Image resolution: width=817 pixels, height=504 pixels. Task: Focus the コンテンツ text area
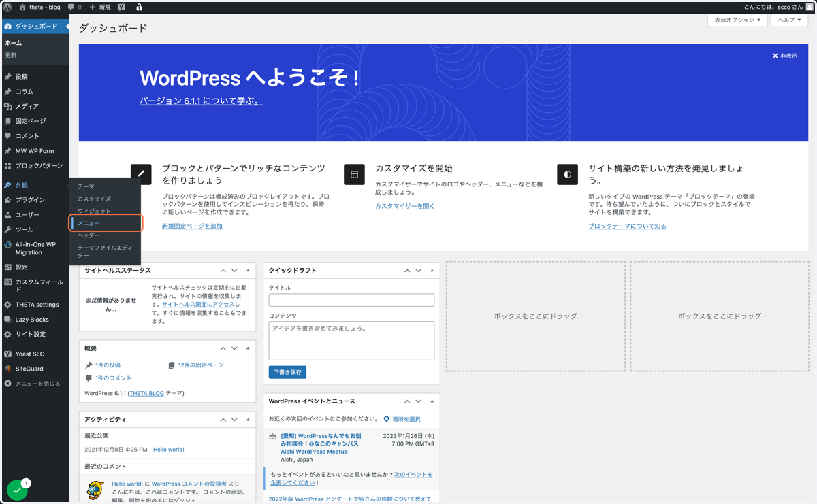coord(351,341)
